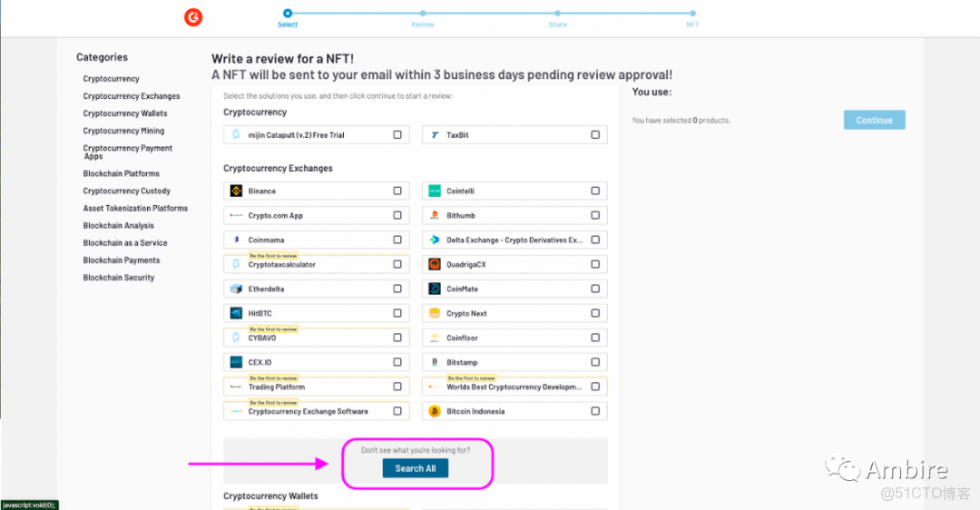Click the Continue button
Image resolution: width=980 pixels, height=510 pixels.
pos(874,120)
